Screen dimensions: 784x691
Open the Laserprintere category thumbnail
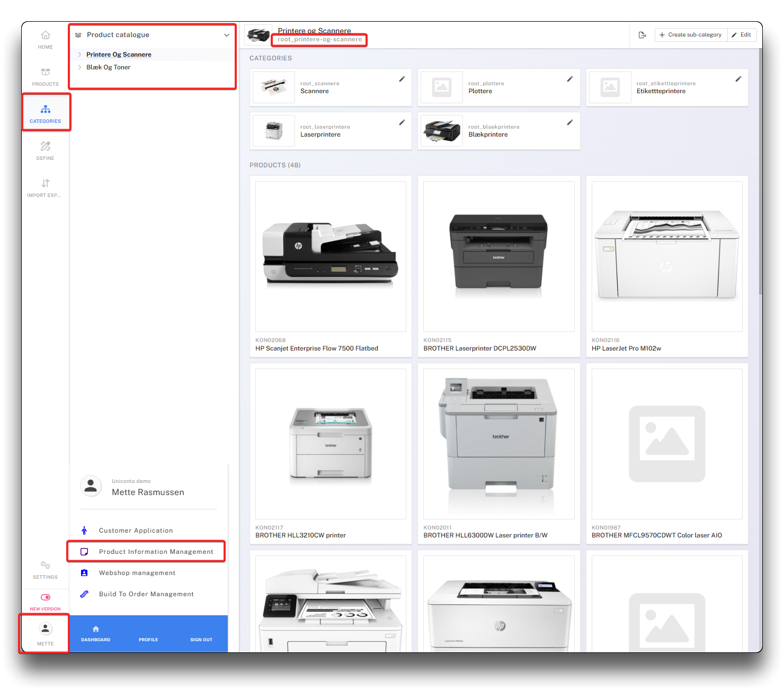(274, 131)
